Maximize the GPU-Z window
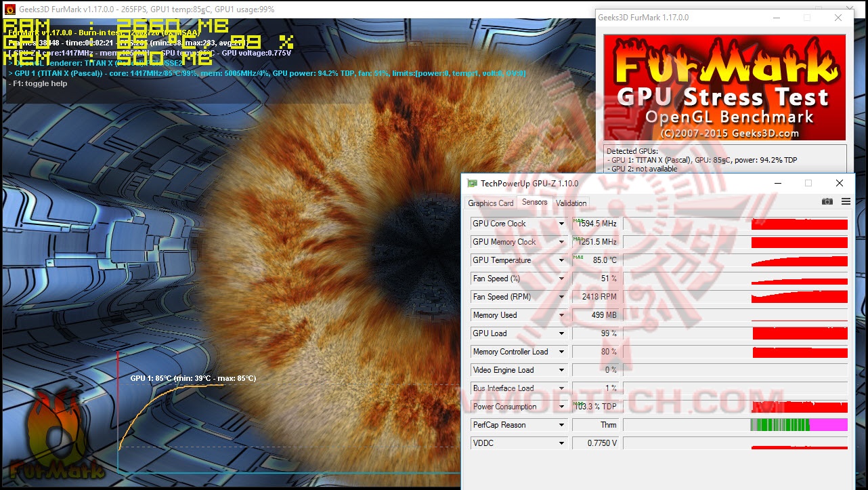 (x=808, y=183)
